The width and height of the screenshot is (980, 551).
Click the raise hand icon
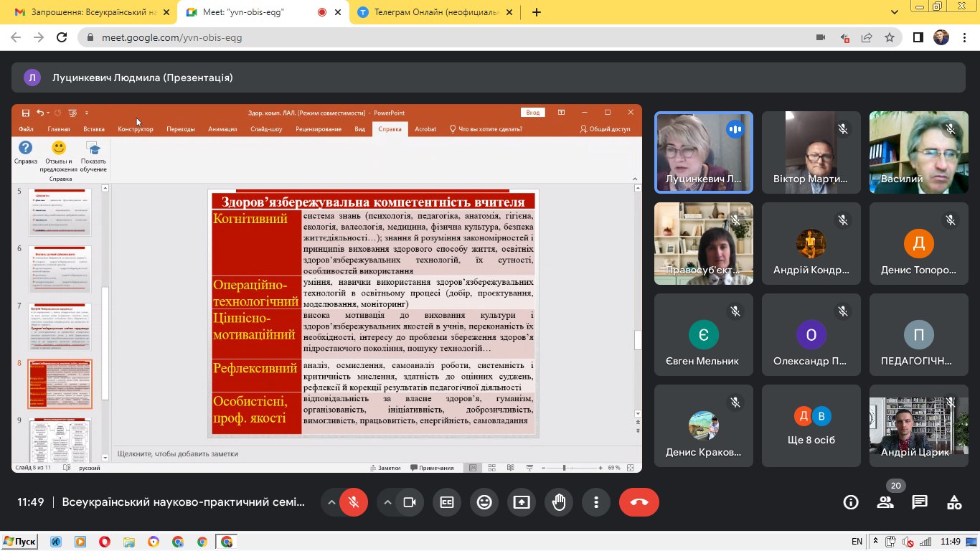[x=559, y=502]
